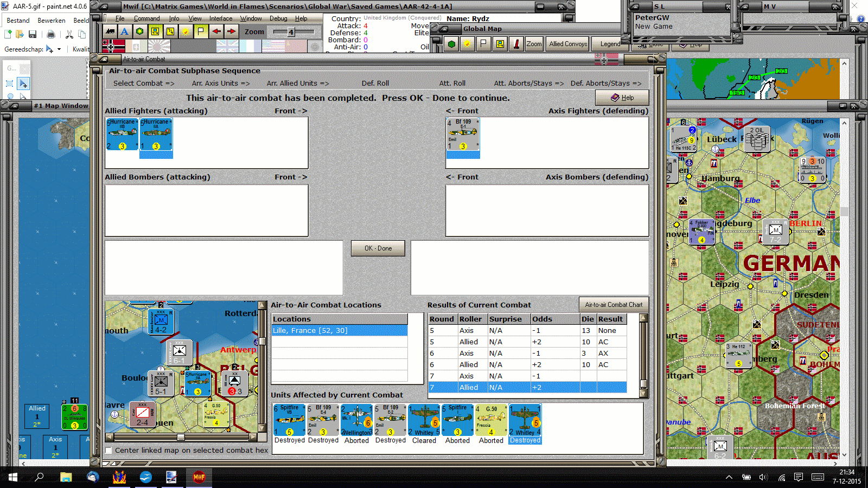The image size is (868, 488).
Task: Open the Air-to-air Combat Chart
Action: pyautogui.click(x=614, y=305)
